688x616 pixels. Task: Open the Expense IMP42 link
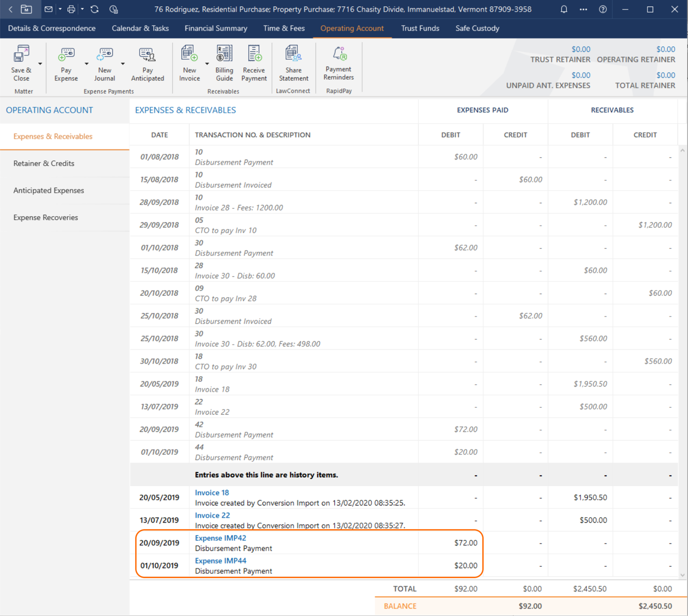click(x=220, y=538)
